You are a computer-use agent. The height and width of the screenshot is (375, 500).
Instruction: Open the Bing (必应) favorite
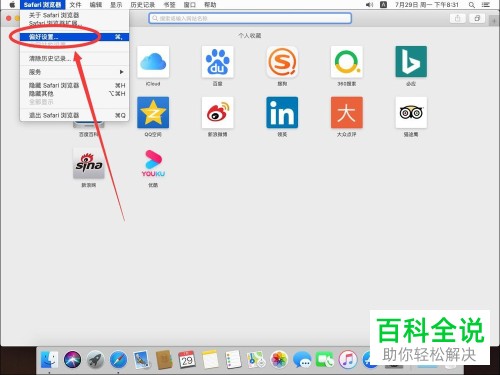tap(411, 62)
